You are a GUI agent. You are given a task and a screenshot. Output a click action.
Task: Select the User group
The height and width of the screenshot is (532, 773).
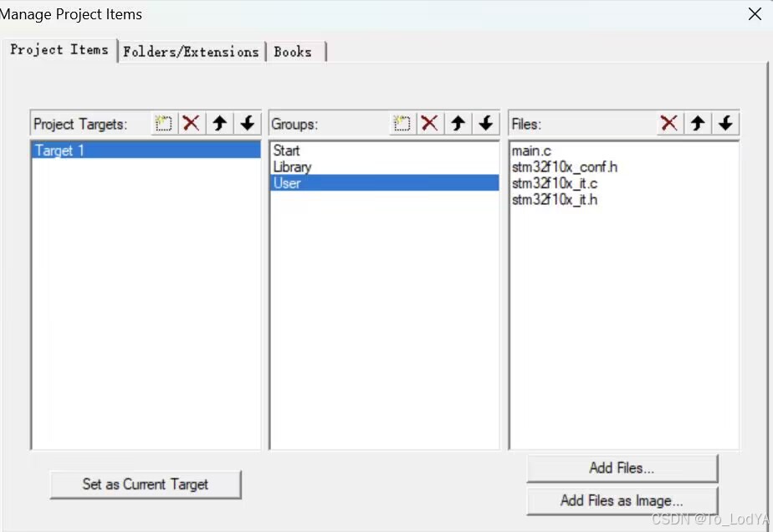pyautogui.click(x=385, y=183)
